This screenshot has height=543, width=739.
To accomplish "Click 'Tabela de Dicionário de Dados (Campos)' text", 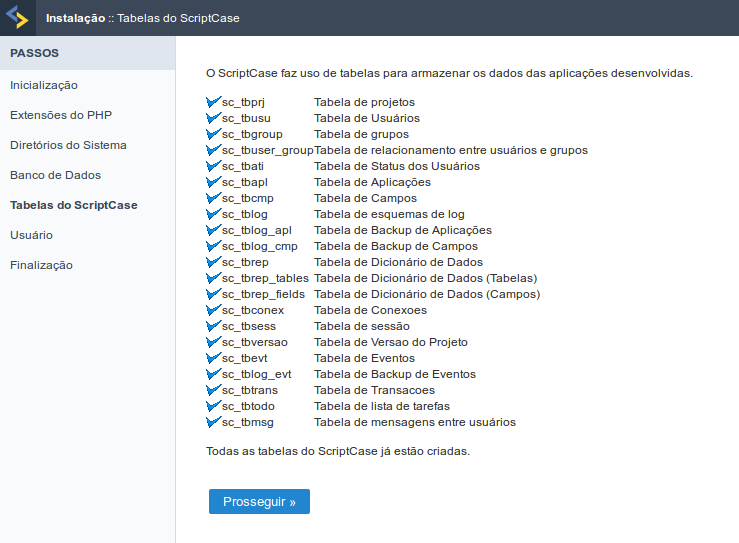I will point(427,295).
